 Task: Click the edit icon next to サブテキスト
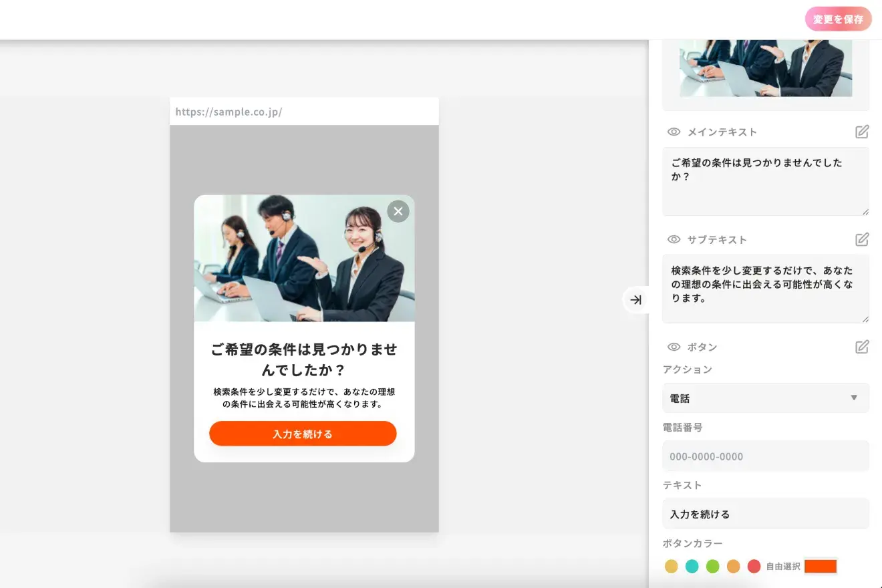coord(862,239)
